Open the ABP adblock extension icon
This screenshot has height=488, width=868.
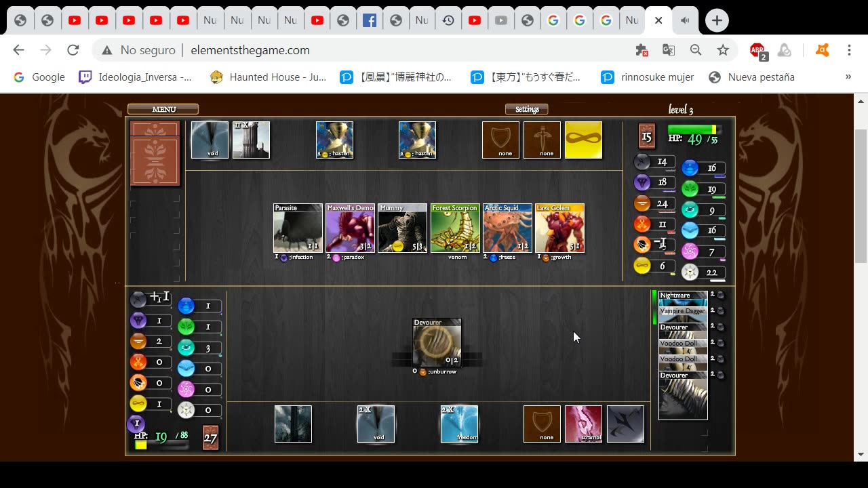click(758, 51)
